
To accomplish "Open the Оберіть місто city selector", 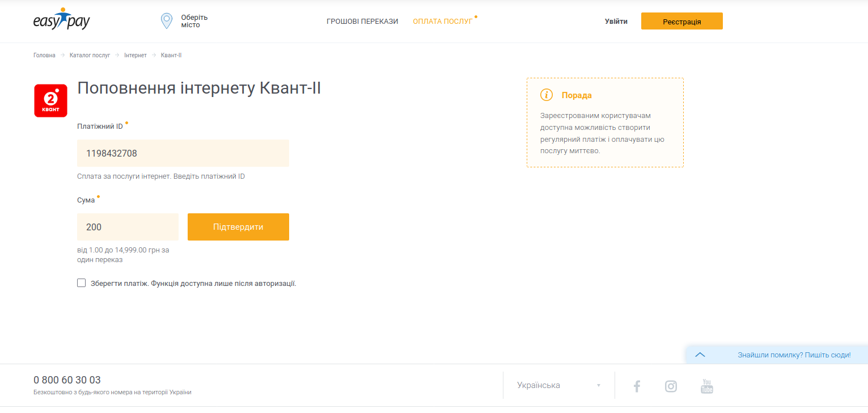I will (x=194, y=21).
